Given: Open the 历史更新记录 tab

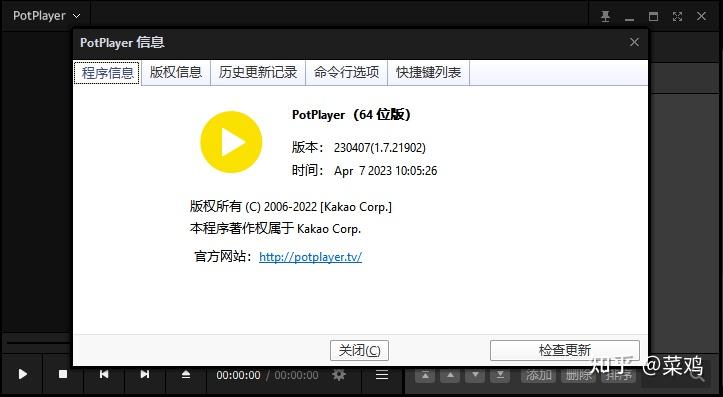Looking at the screenshot, I should [258, 72].
